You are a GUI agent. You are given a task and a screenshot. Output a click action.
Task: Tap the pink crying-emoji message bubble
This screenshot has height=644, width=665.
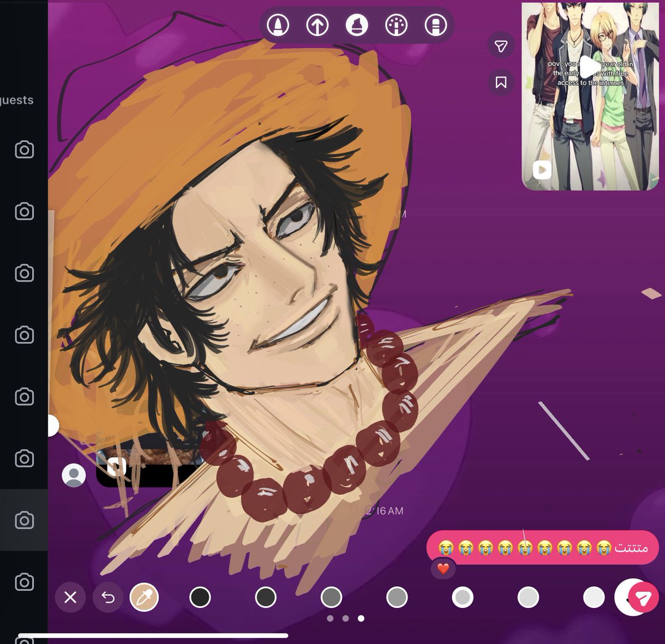[x=543, y=548]
